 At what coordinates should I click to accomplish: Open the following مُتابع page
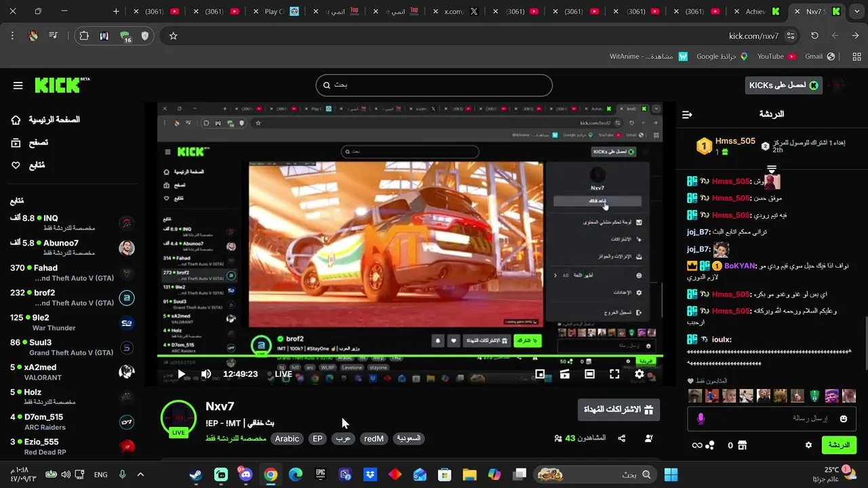pos(28,165)
